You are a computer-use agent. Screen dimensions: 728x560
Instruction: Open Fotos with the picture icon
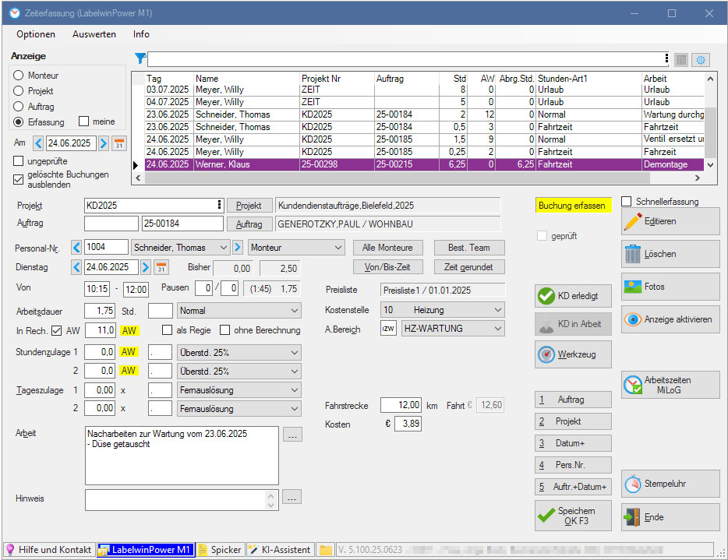pyautogui.click(x=670, y=287)
